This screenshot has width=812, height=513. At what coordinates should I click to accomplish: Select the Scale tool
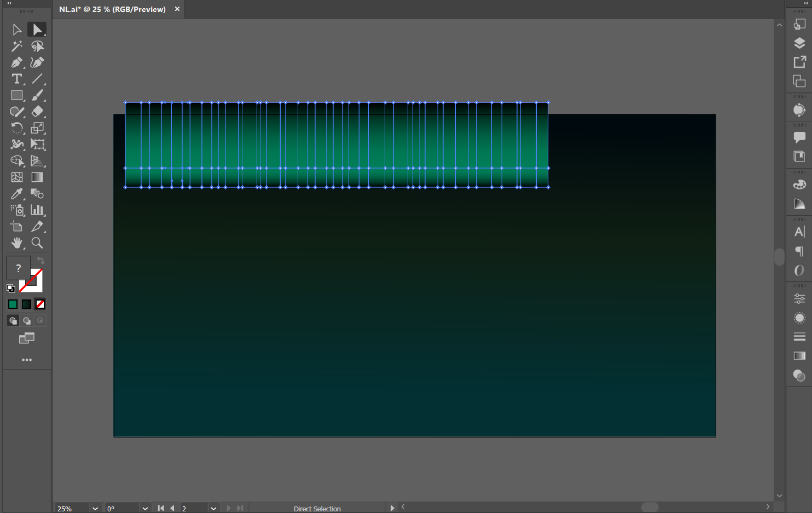point(37,128)
